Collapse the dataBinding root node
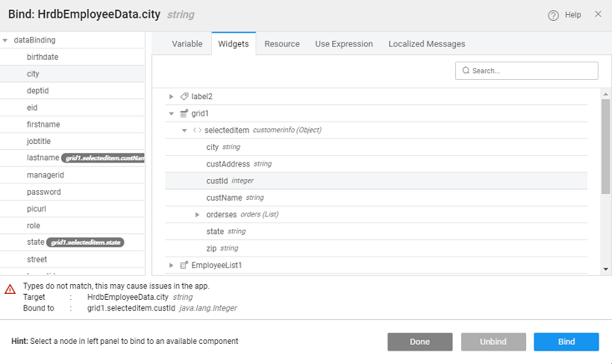 coord(5,40)
